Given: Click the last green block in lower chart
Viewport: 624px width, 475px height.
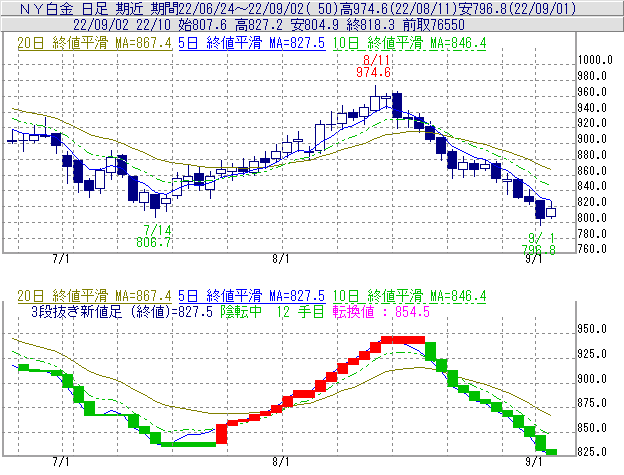Looking at the screenshot, I should (551, 452).
